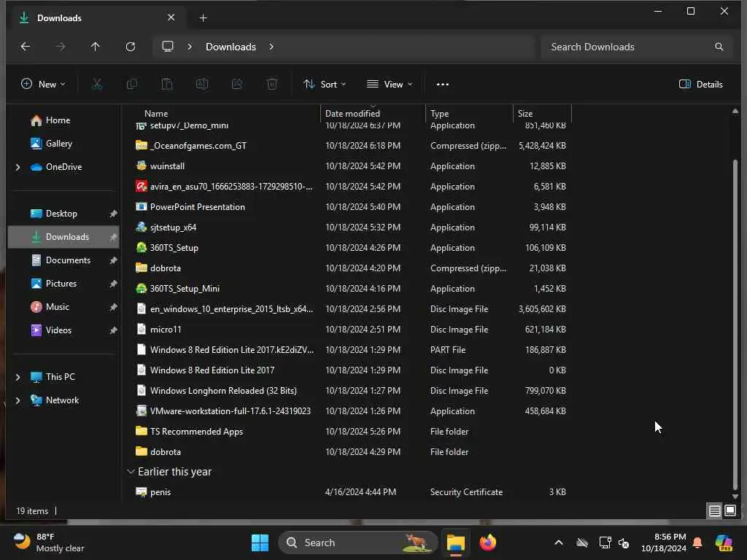Image resolution: width=747 pixels, height=560 pixels.
Task: Unpin Desktop from Quick access
Action: point(113,214)
